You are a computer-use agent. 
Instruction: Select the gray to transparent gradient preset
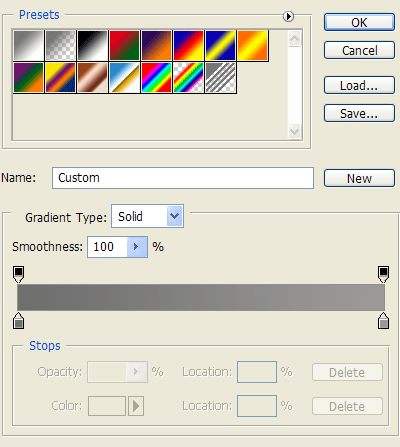(x=61, y=46)
